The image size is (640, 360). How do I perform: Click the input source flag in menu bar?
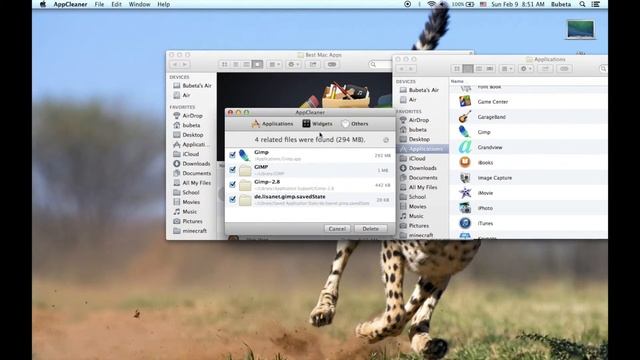click(483, 4)
